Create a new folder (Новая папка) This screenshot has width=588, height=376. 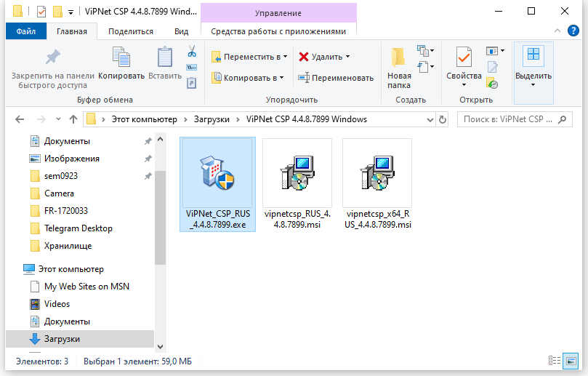point(399,67)
